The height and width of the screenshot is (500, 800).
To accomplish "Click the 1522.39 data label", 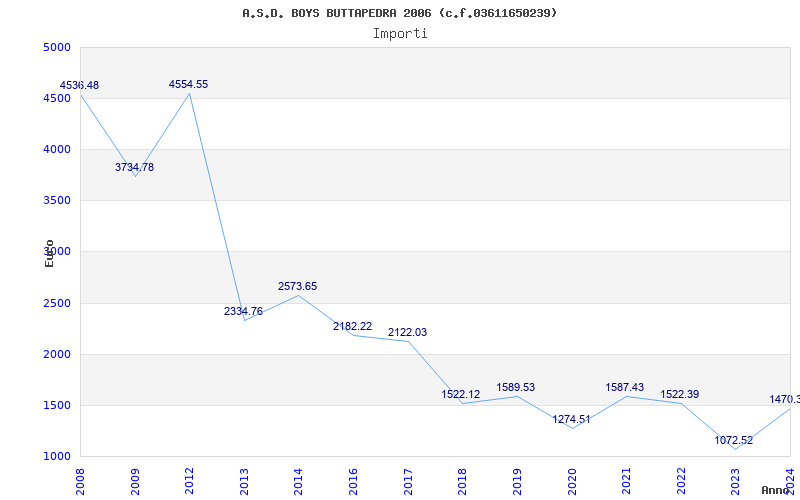I will pos(680,394).
